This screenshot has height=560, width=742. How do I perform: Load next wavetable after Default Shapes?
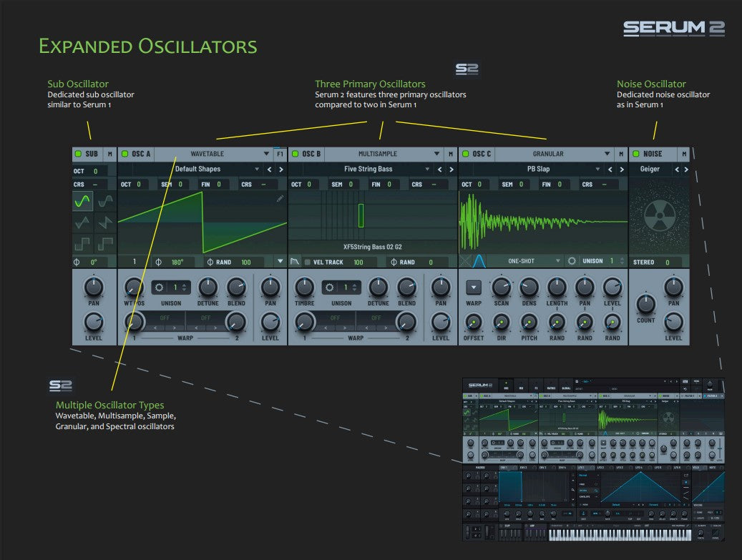click(281, 170)
